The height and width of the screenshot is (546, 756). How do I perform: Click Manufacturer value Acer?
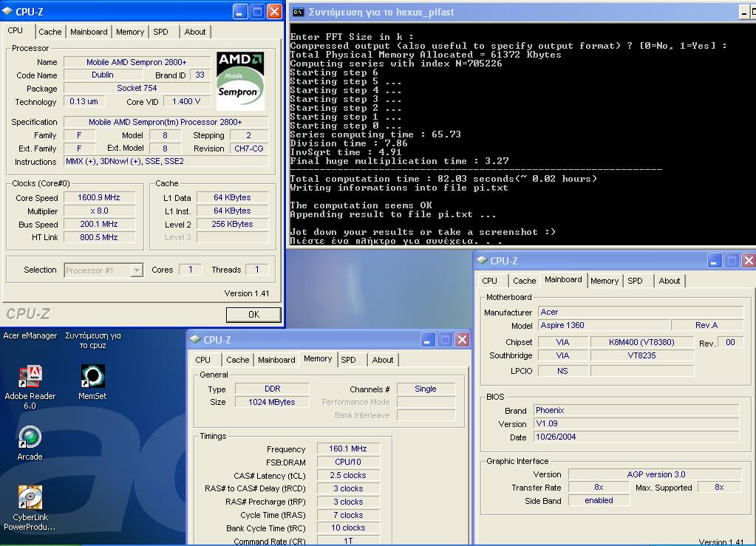(641, 313)
